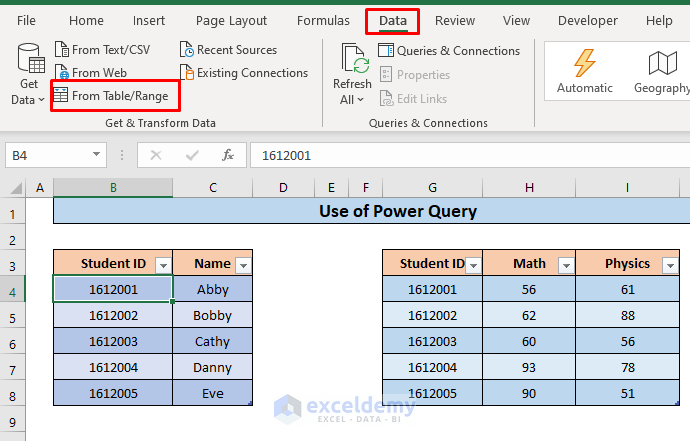Screen dimensions: 690x441
Task: Select the From Web data option
Action: [x=90, y=73]
